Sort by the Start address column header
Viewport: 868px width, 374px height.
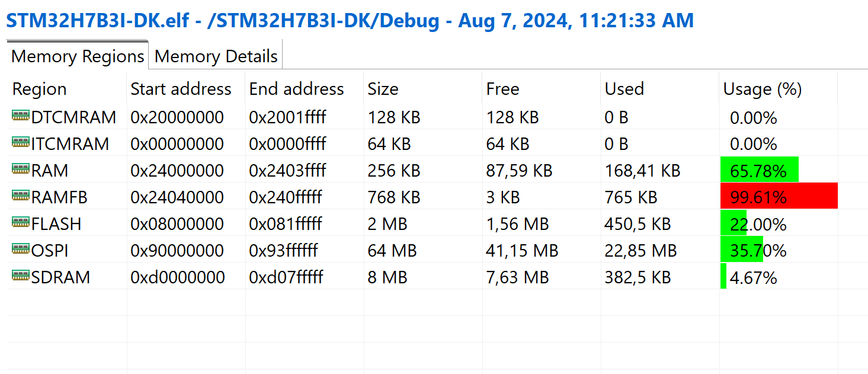(x=181, y=89)
